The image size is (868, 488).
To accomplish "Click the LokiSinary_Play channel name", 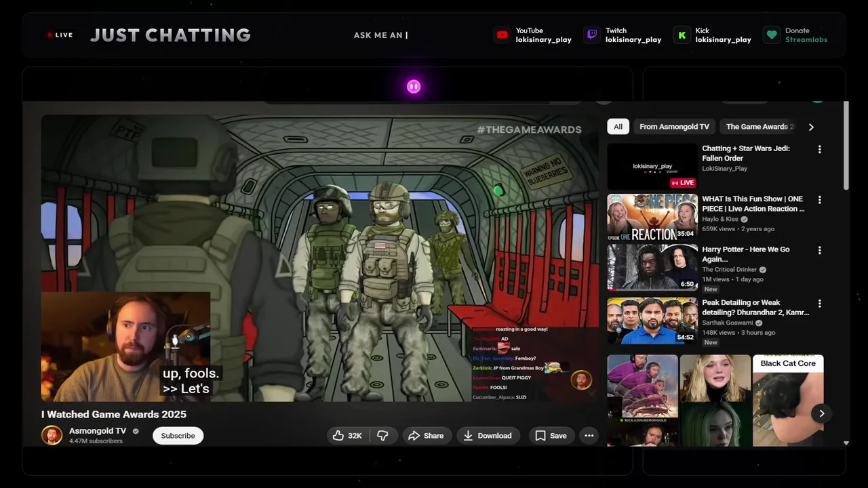I will coord(725,169).
